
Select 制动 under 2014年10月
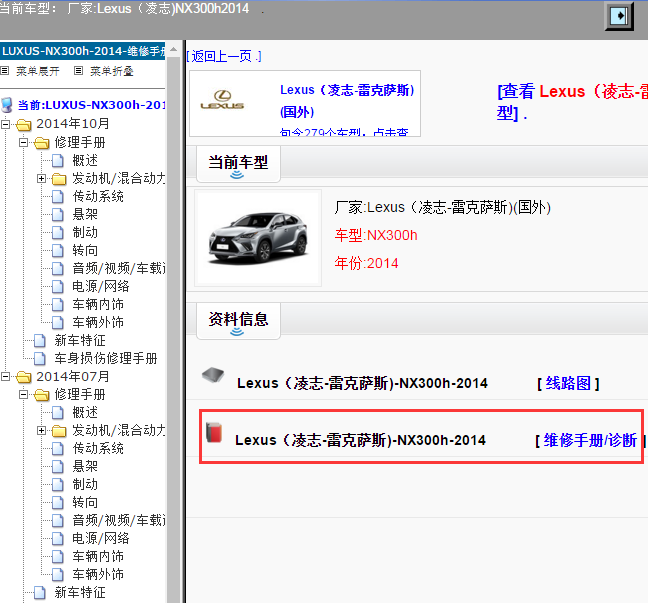point(85,232)
